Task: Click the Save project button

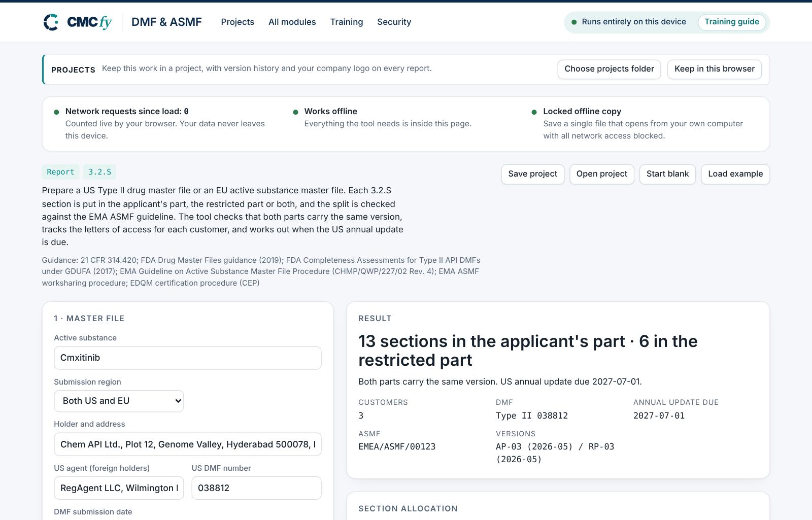Action: point(532,174)
